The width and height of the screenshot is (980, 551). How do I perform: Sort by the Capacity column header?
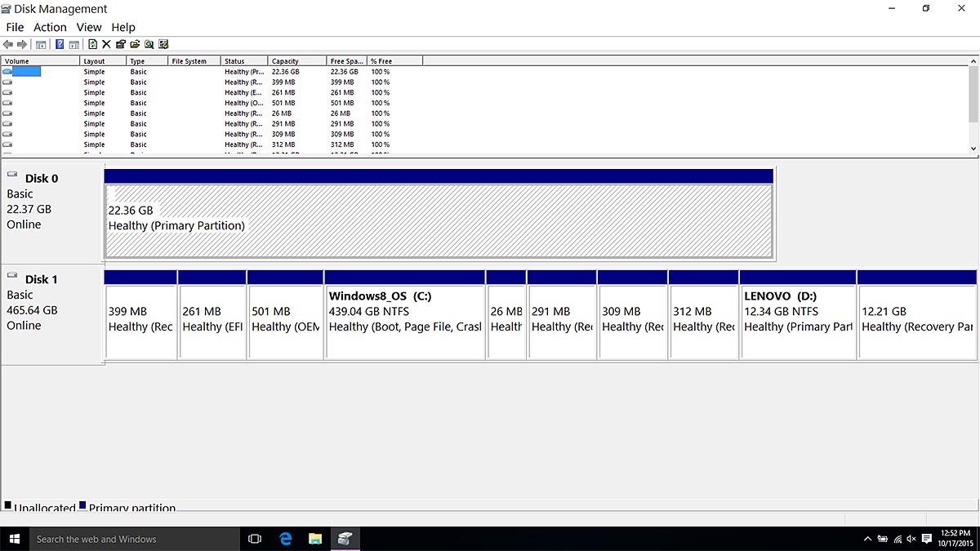coord(296,61)
